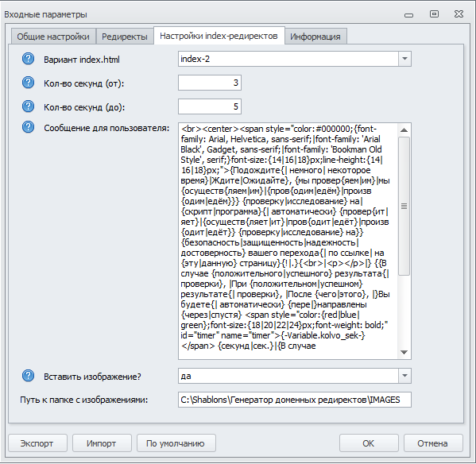Reset settings with По умолчанию button
This screenshot has height=464, width=476.
(176, 443)
